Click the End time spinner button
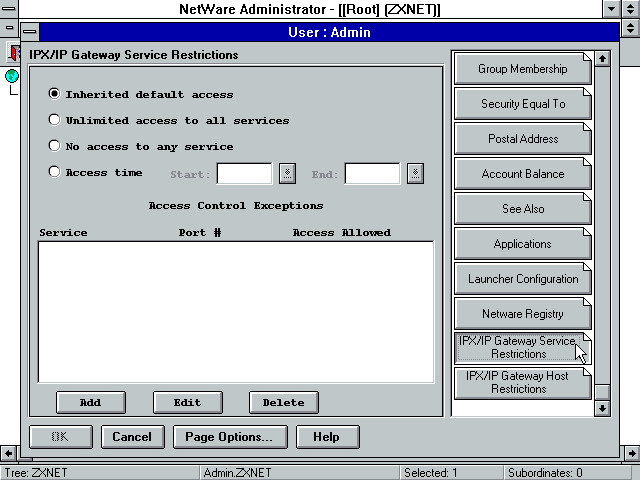The image size is (640, 480). click(x=416, y=173)
